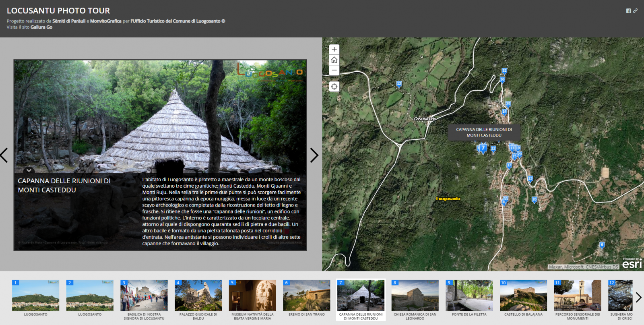Open the Castello di Balajana thumbnail
The width and height of the screenshot is (644, 325).
(x=523, y=296)
